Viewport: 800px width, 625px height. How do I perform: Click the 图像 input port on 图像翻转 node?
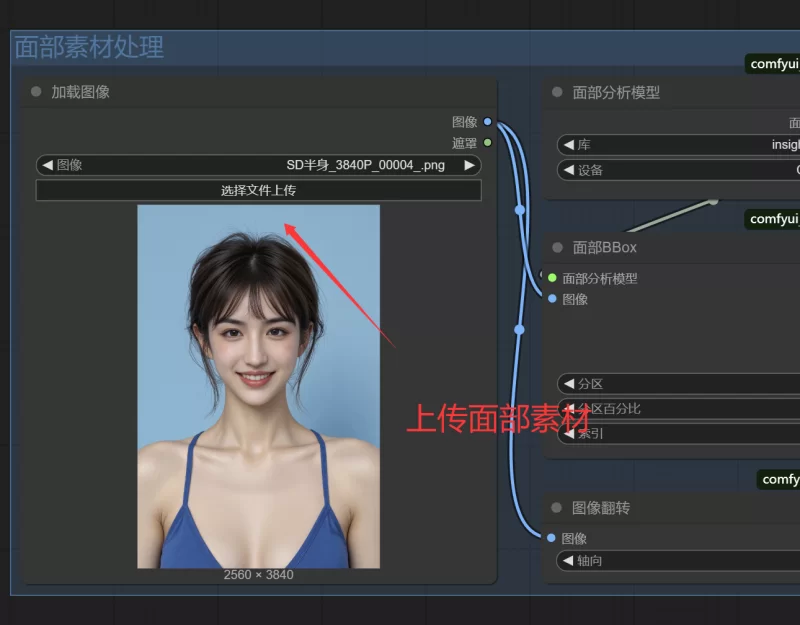552,538
